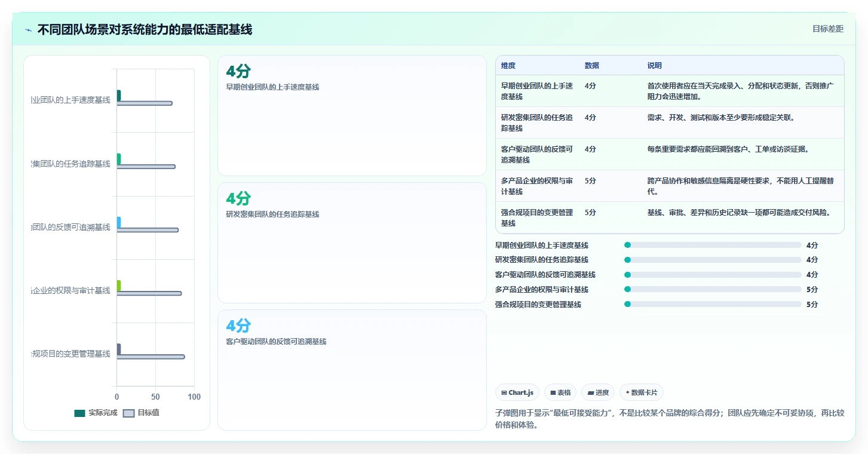Click description starting 跨产品协作和敏感信息隔离

tap(741, 186)
